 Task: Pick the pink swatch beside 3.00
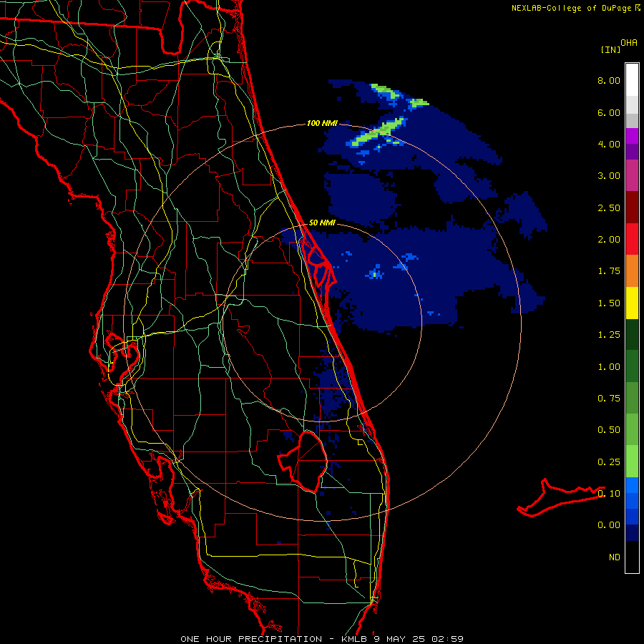point(632,175)
